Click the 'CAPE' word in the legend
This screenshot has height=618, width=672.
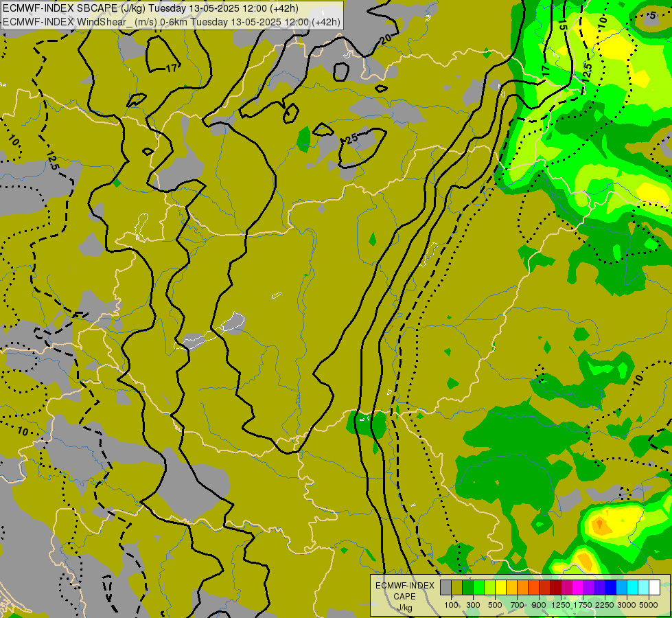click(x=404, y=597)
